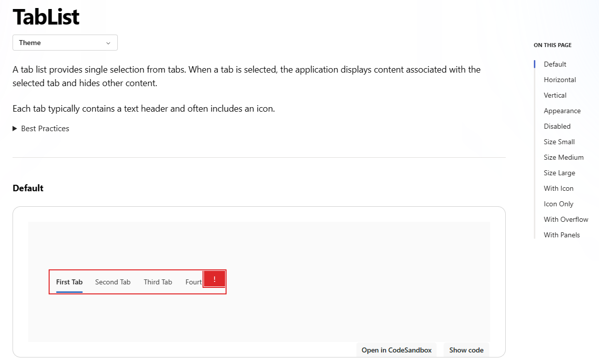The image size is (599, 364).
Task: Visit the Icon Only examples
Action: tap(558, 204)
